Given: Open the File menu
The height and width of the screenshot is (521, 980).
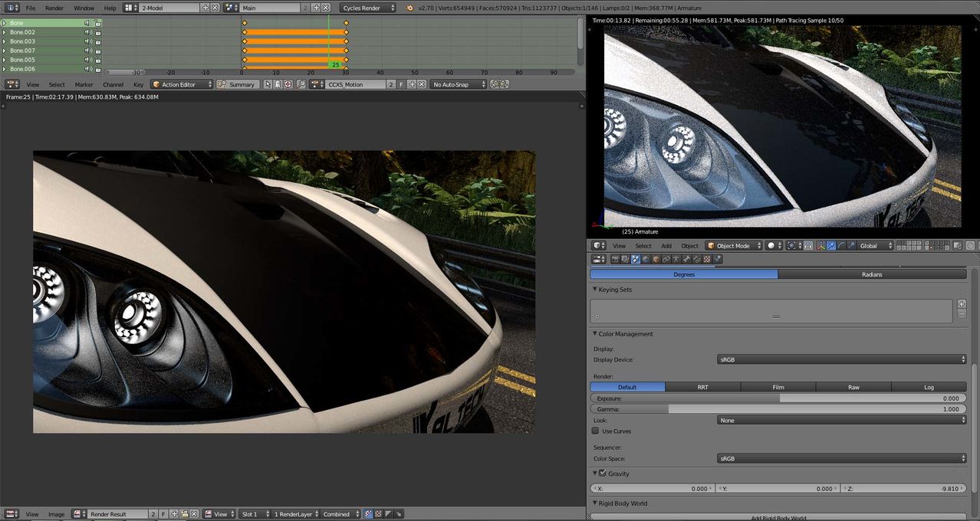Looking at the screenshot, I should (31, 8).
